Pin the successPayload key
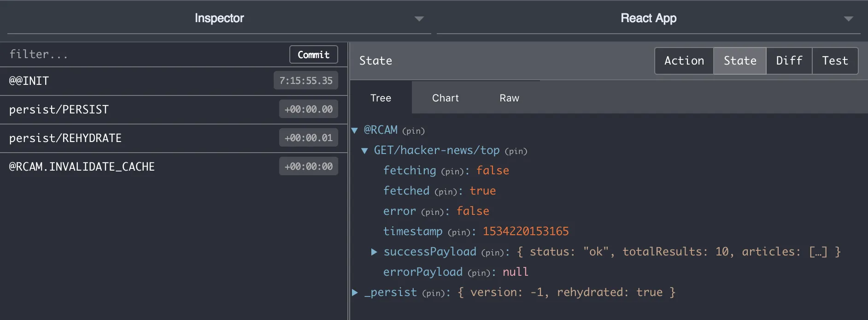The image size is (868, 320). (x=493, y=253)
